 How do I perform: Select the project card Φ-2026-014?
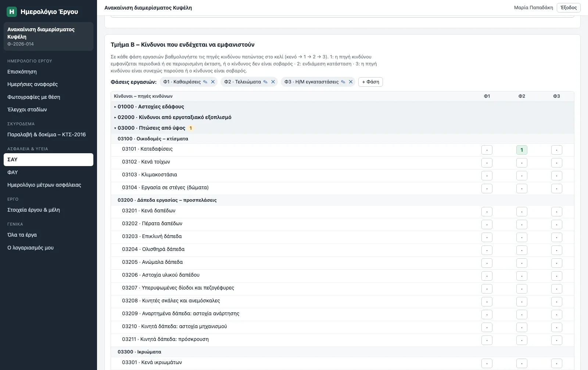pos(49,36)
